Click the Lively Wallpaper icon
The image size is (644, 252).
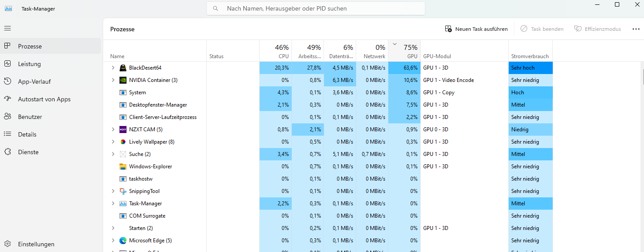point(123,142)
